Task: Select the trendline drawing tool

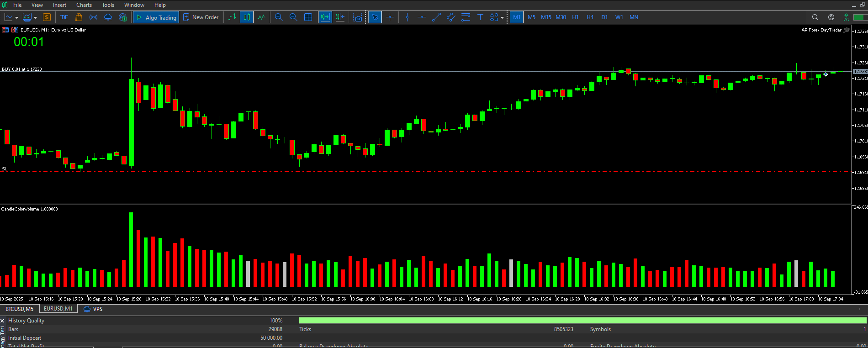Action: pos(436,17)
